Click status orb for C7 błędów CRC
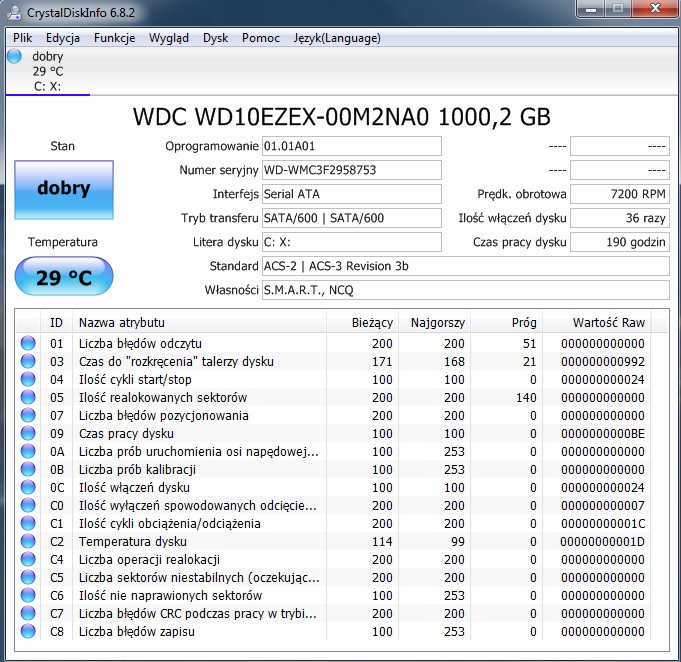Viewport: 681px width, 662px height. tap(28, 613)
